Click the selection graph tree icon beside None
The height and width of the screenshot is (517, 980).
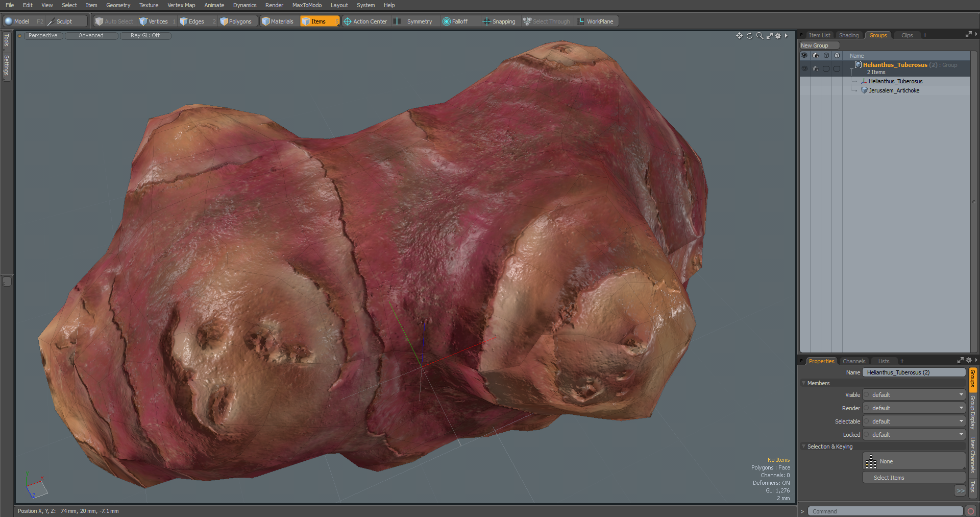pos(871,461)
